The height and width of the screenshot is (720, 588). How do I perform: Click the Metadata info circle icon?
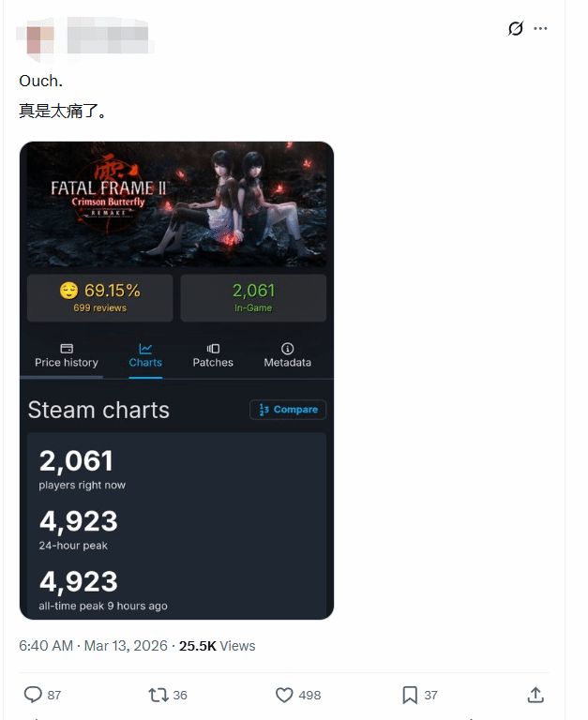288,349
